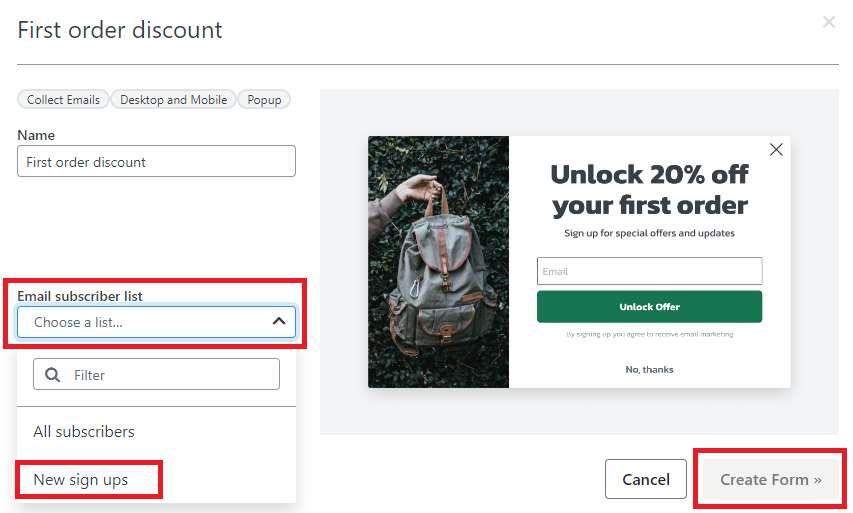The width and height of the screenshot is (853, 513).
Task: Click the Popup tag
Action: [x=264, y=100]
